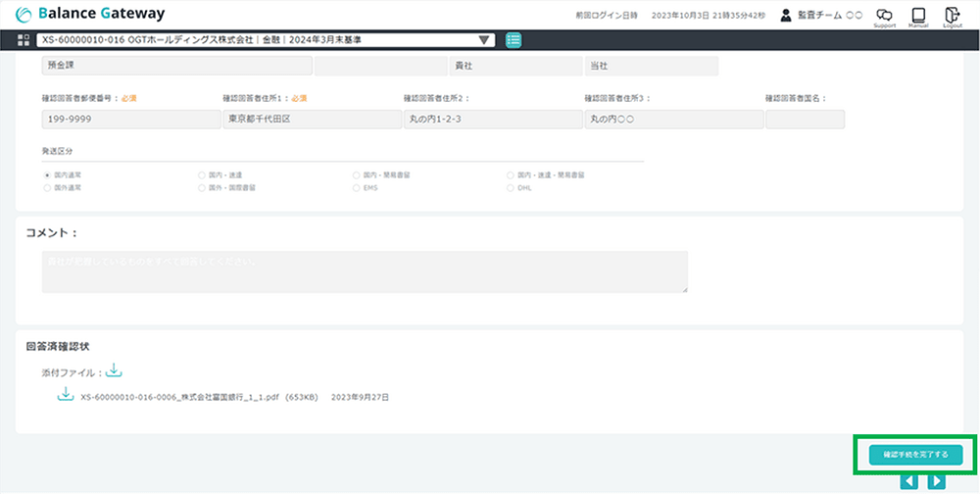This screenshot has height=494, width=980.
Task: Click the 確認手続を完了する button
Action: pos(915,455)
